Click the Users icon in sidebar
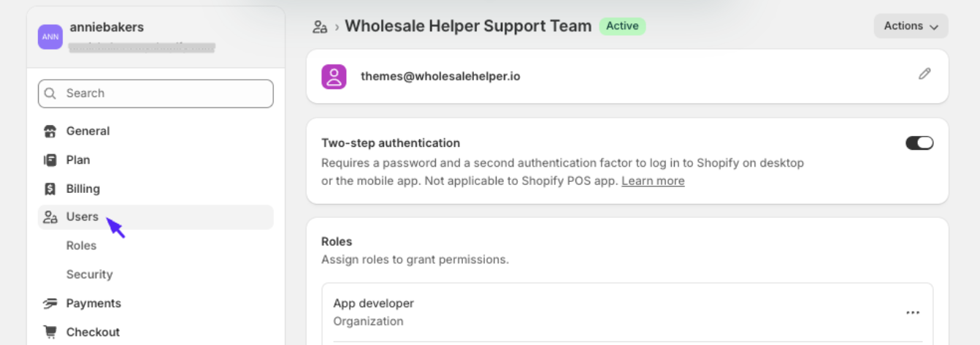Viewport: 980px width, 345px height. 50,217
